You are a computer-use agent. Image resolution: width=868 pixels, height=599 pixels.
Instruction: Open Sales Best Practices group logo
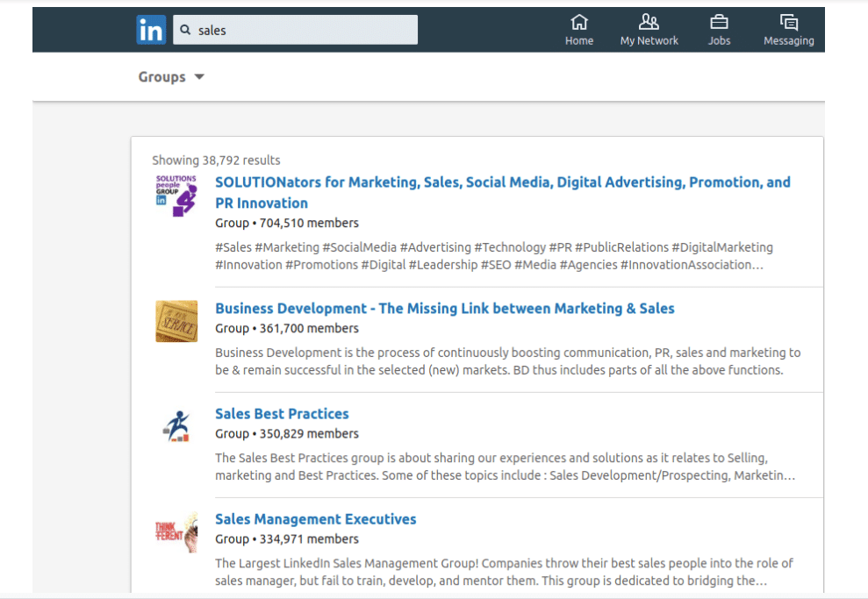click(x=176, y=426)
